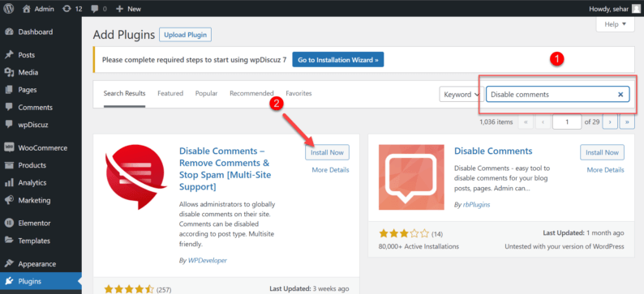
Task: Open the comments bubble icon in admin bar
Action: click(x=94, y=9)
